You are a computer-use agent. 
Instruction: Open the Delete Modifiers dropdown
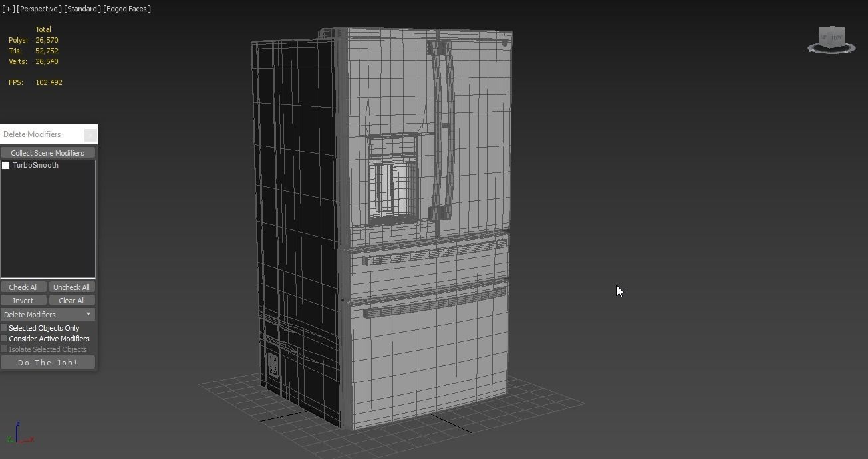click(48, 315)
